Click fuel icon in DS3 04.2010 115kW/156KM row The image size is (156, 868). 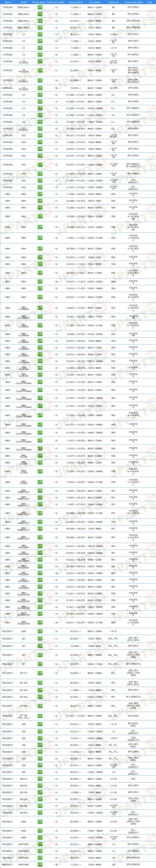pos(40,165)
